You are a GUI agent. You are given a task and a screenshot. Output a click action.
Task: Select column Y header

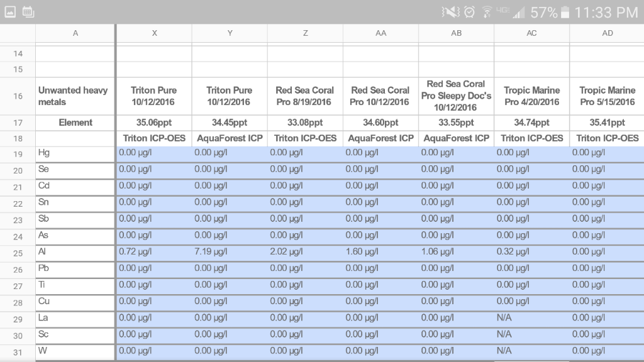230,33
